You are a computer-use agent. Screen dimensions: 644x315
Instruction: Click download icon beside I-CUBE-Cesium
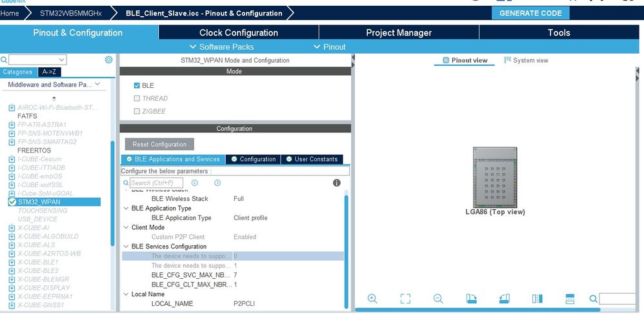[x=12, y=159]
